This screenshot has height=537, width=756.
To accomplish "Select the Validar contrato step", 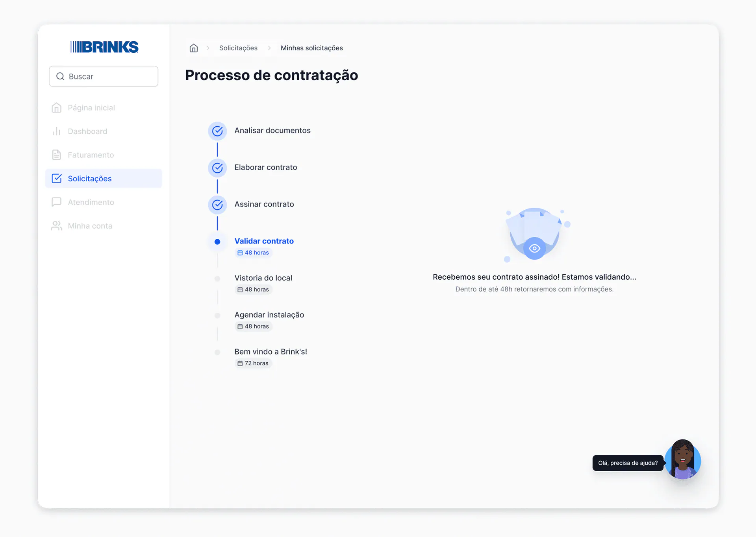I will [264, 241].
